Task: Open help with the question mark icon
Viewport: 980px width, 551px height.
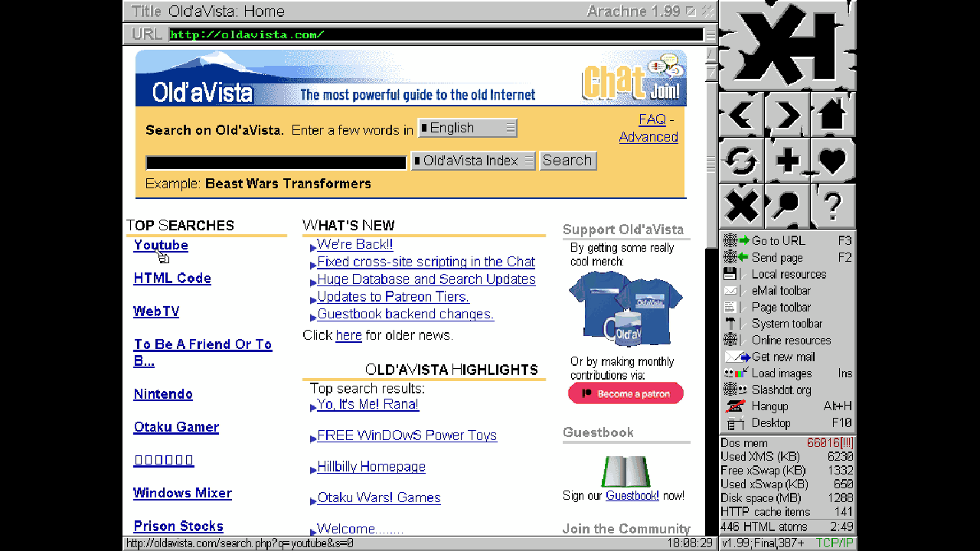Action: coord(833,206)
